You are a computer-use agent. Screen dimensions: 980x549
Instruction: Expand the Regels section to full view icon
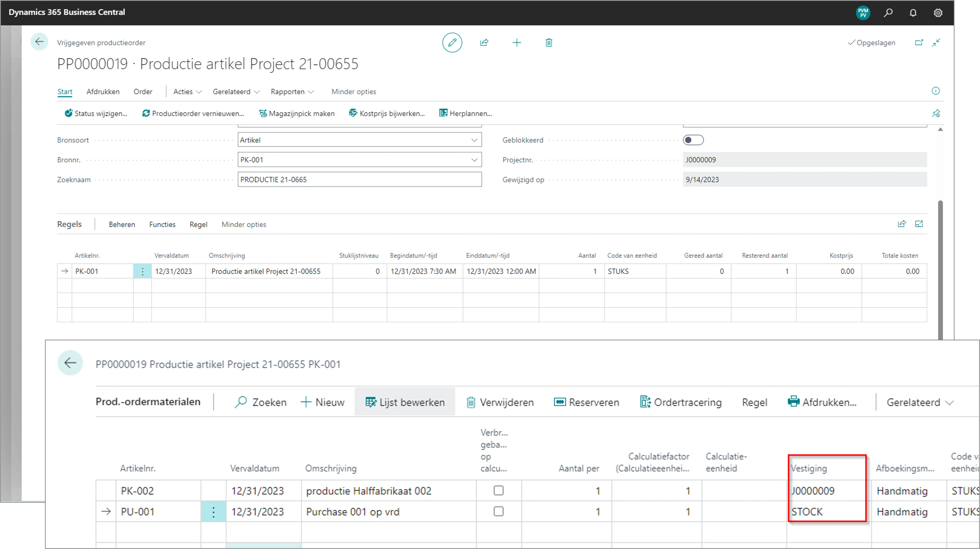(x=919, y=224)
